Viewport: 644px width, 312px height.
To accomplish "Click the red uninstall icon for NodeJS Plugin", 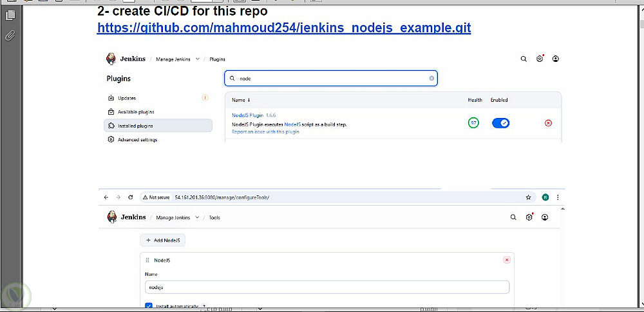I will (x=548, y=123).
